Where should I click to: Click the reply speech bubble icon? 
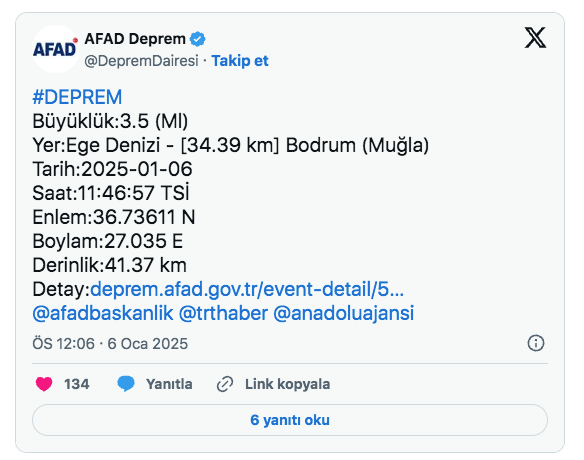pos(126,384)
